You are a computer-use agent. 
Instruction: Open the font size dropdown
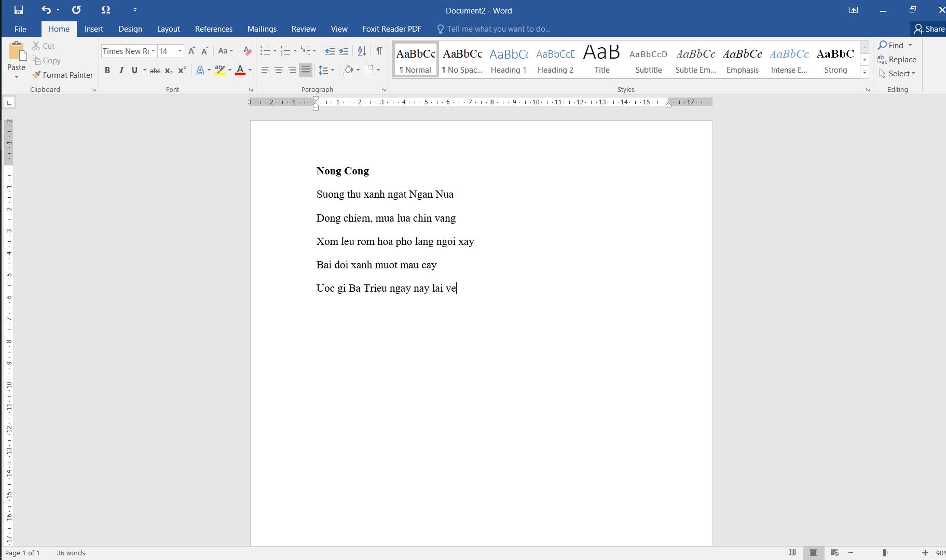180,51
